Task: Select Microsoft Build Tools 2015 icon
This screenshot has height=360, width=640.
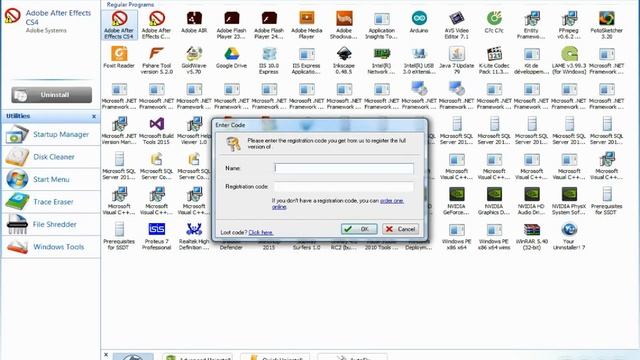Action: (x=156, y=130)
